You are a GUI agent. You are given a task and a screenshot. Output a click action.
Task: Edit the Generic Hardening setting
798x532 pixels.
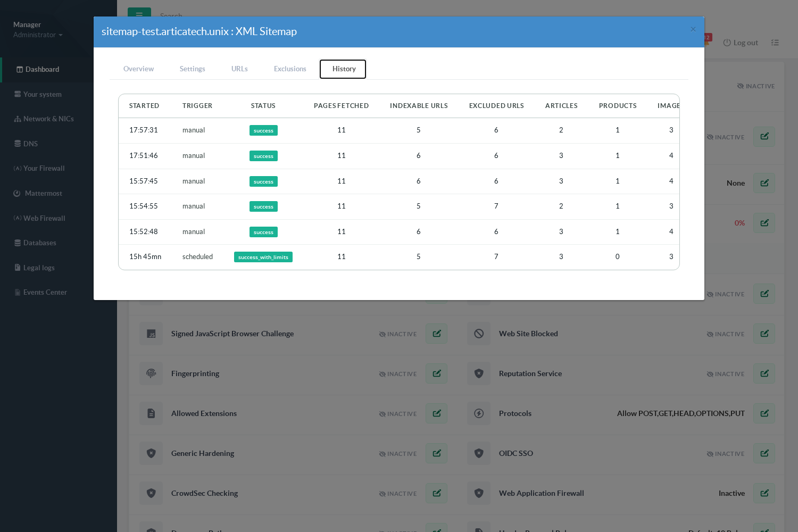click(x=437, y=453)
